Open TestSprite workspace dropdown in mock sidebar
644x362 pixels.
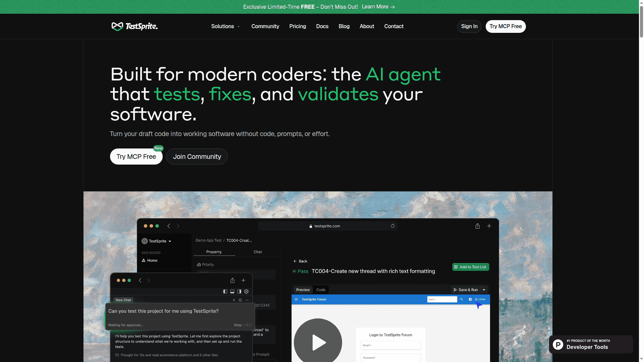pos(157,241)
